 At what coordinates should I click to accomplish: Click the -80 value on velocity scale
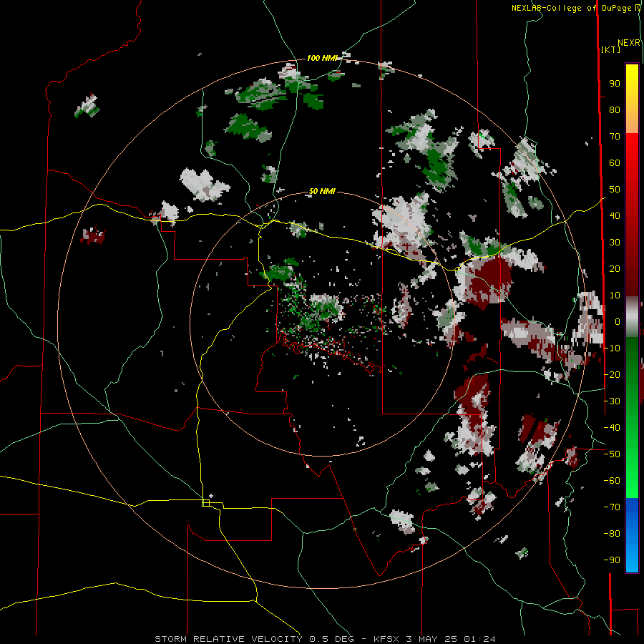pos(612,534)
